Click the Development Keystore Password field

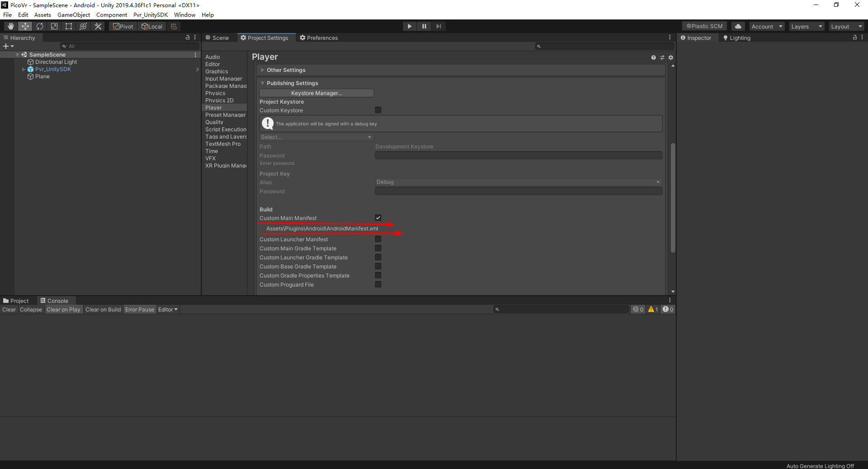tap(518, 155)
